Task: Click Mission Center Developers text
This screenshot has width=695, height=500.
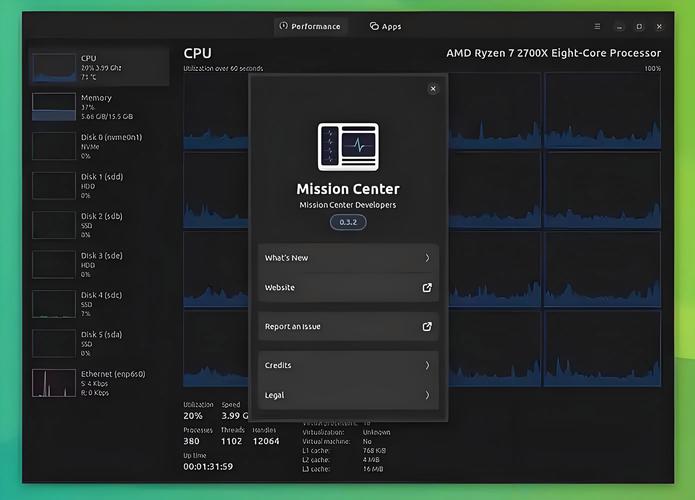Action: pos(348,205)
